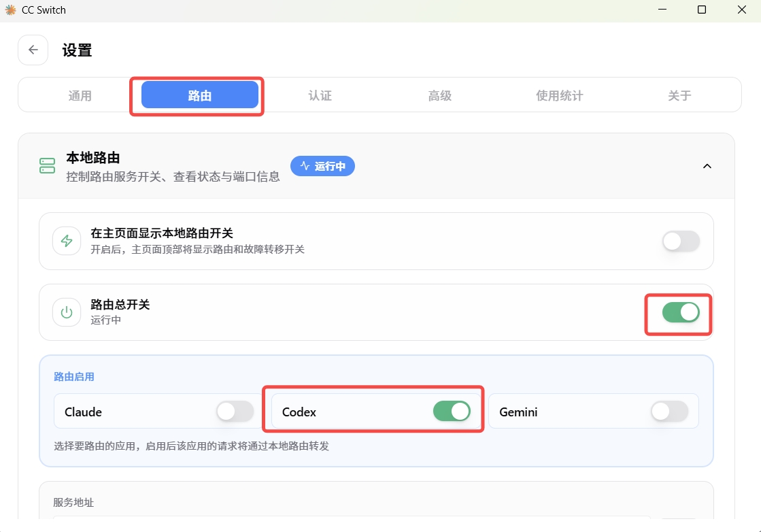
Task: Disable Codex routing toggle
Action: 452,412
